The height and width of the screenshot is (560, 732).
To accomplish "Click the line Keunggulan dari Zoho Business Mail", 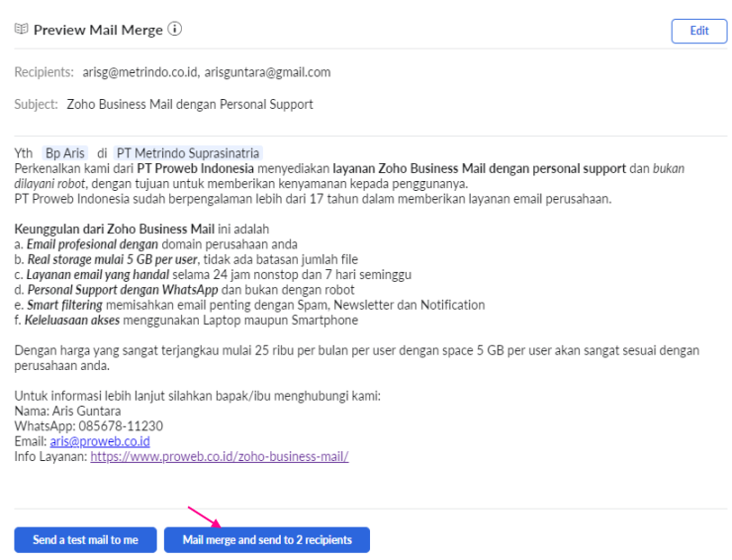I will (141, 229).
